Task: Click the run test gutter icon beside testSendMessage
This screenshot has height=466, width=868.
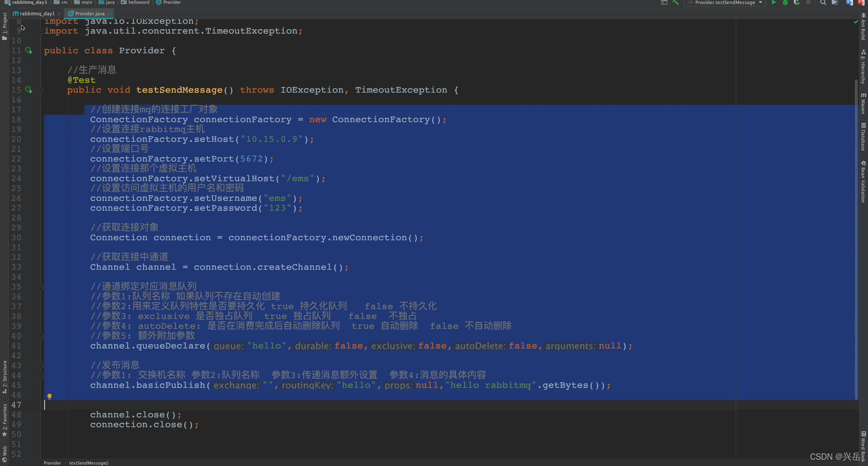Action: click(x=28, y=90)
